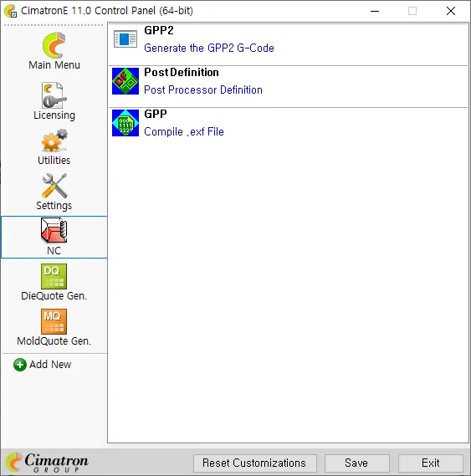This screenshot has height=476, width=471.
Task: Click the GPP2 heading text
Action: point(159,30)
